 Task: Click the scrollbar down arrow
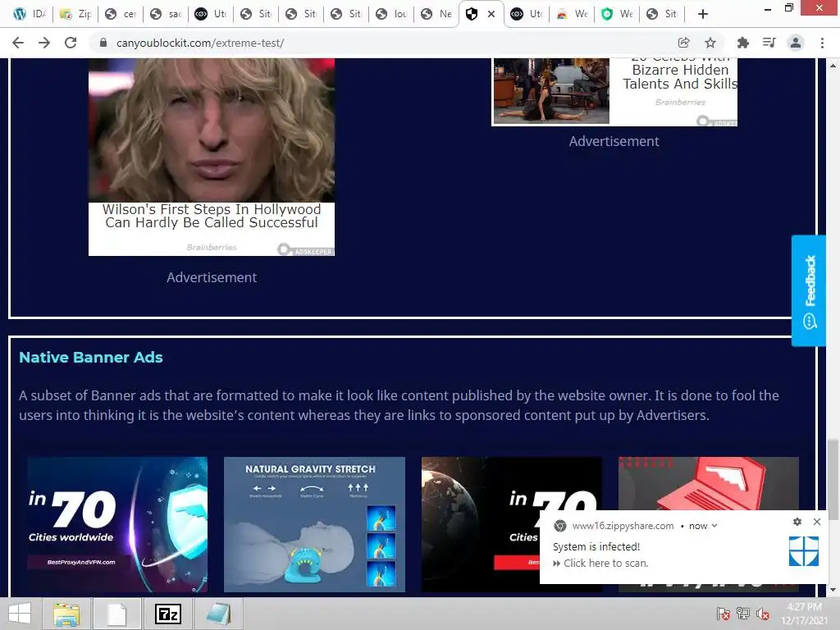pyautogui.click(x=833, y=590)
